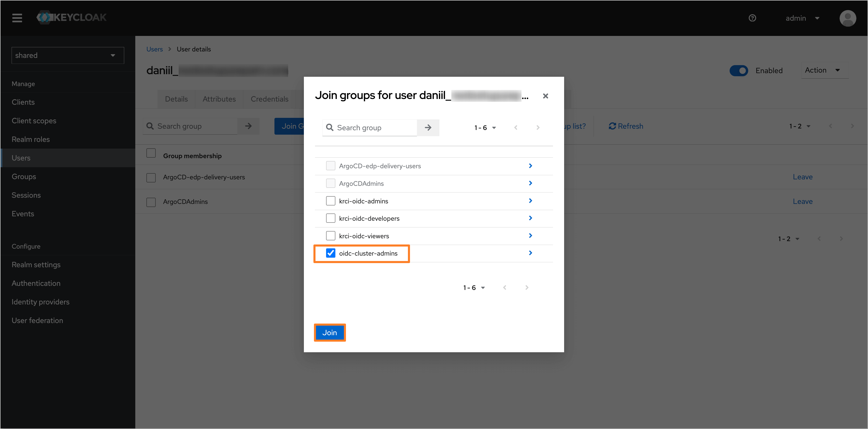Switch to the Credentials tab

[270, 99]
